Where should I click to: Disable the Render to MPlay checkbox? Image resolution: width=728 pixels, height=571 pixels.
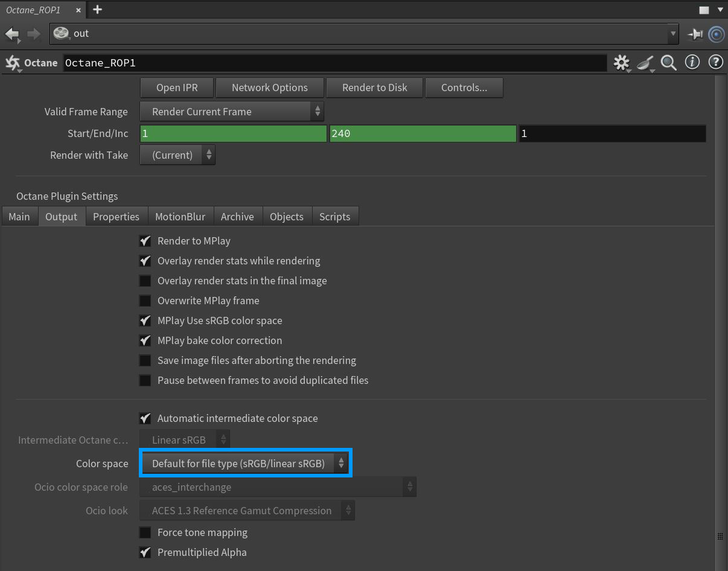[145, 241]
